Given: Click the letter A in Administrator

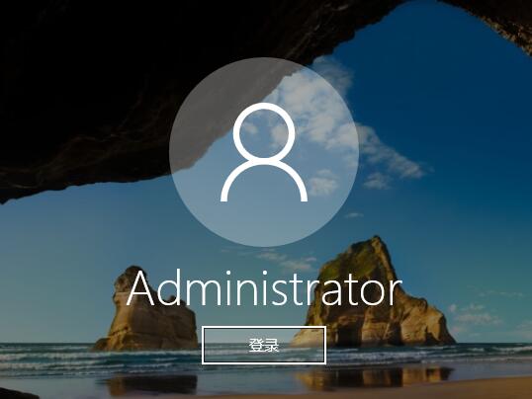Looking at the screenshot, I should pyautogui.click(x=140, y=288).
